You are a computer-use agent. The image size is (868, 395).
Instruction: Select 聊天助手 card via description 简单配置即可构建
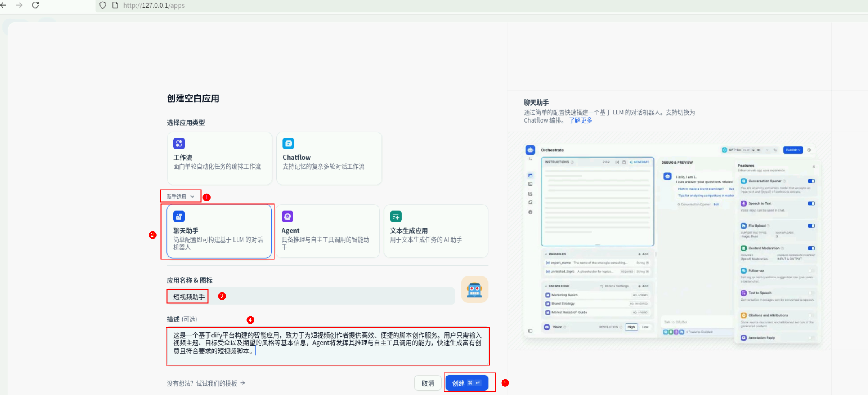point(218,244)
